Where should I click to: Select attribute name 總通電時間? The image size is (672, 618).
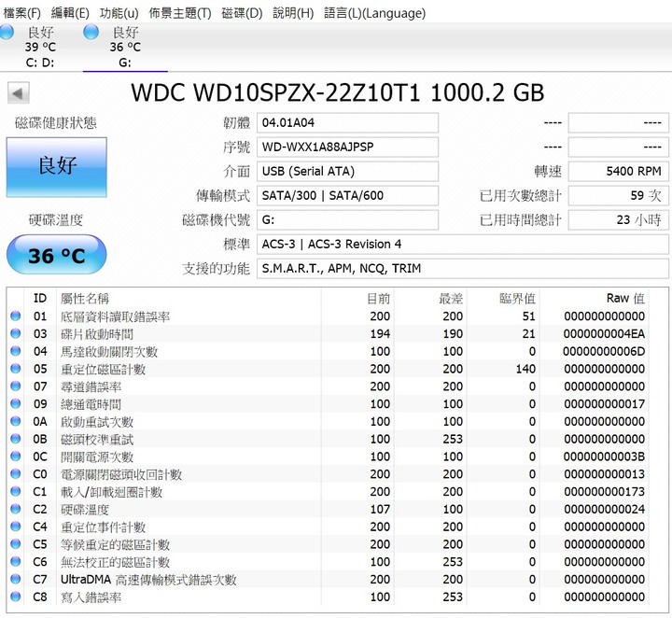tap(91, 404)
